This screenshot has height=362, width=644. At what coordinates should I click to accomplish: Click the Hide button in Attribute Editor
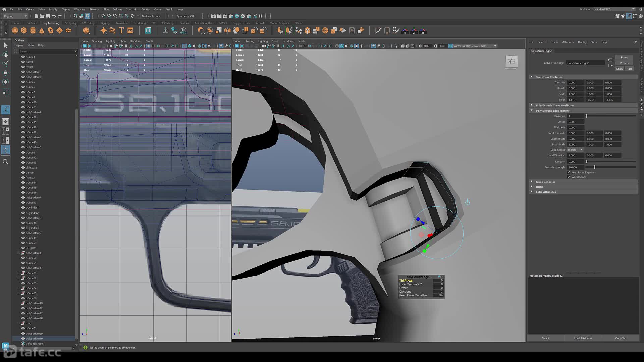[x=629, y=69]
